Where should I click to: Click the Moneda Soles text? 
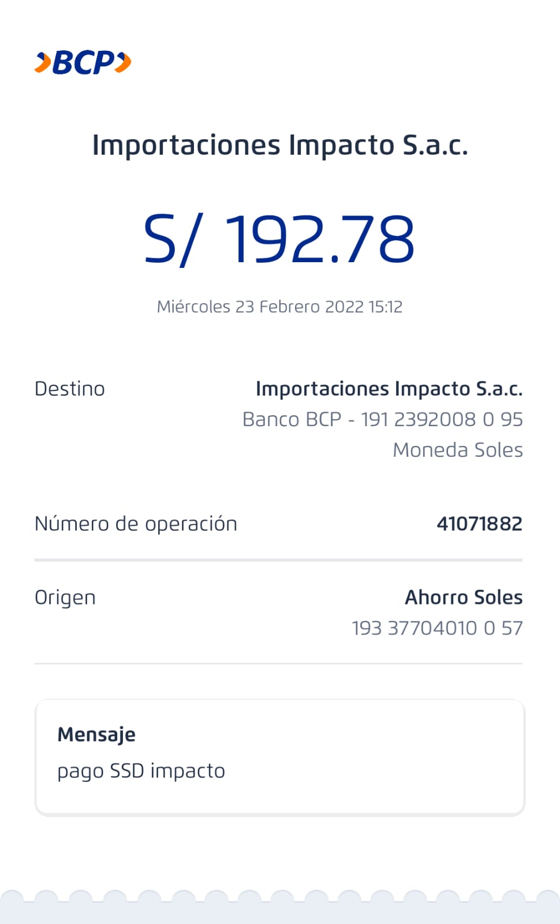coord(457,450)
